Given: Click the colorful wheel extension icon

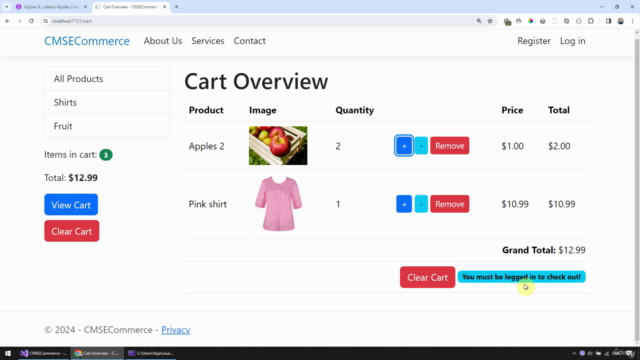Looking at the screenshot, I should (530, 21).
